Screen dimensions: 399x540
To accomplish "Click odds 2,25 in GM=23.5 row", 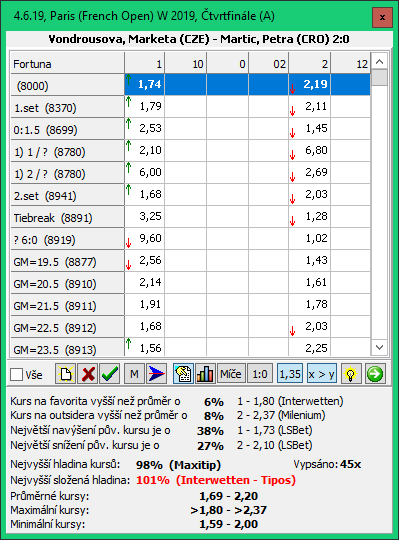I will coord(309,347).
